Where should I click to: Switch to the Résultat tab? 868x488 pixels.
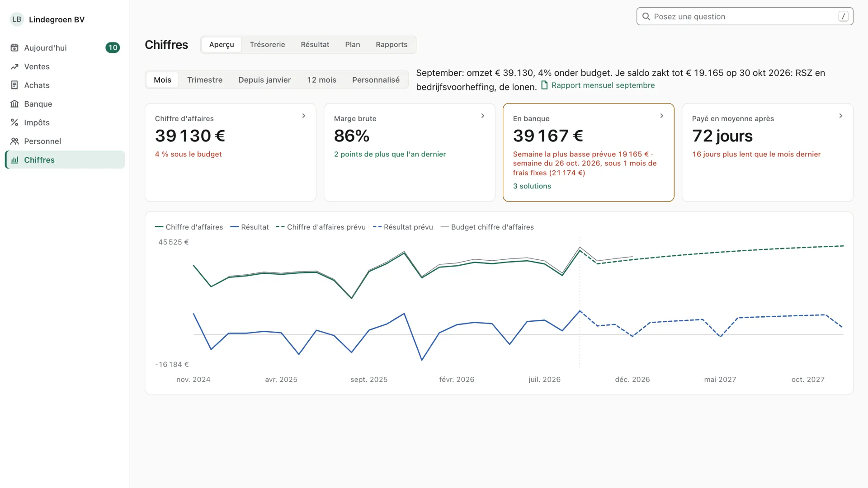click(315, 45)
